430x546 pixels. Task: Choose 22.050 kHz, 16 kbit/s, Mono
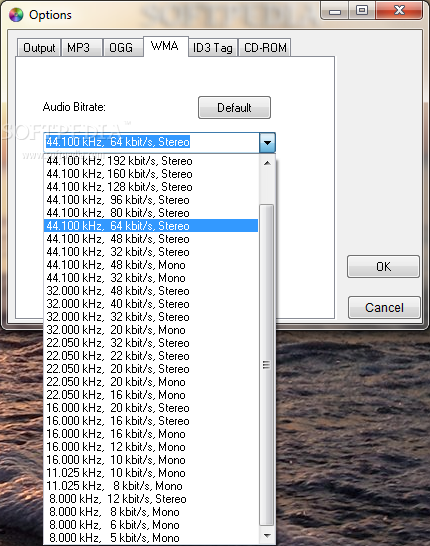tap(151, 395)
